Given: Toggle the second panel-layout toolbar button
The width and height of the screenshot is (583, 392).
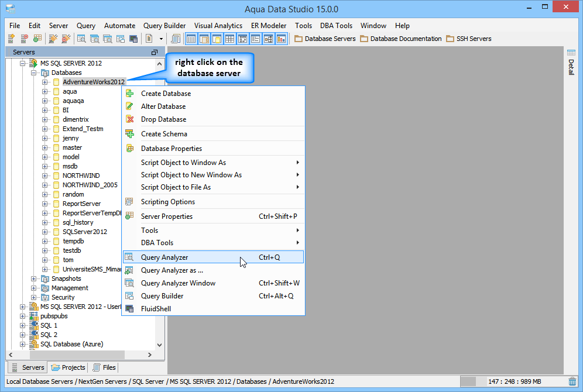Looking at the screenshot, I should pos(204,39).
